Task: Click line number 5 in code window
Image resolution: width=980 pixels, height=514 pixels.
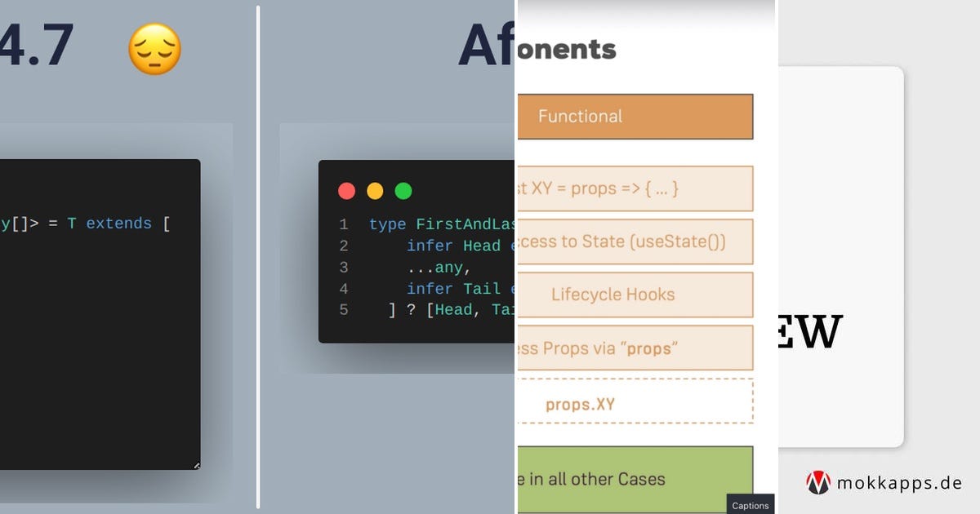Action: click(x=343, y=310)
